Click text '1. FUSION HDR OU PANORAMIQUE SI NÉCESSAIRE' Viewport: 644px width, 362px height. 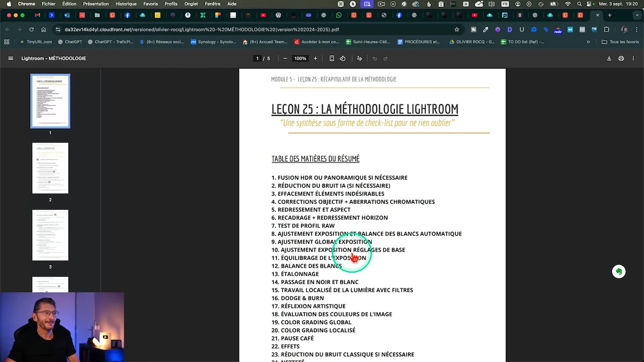point(339,178)
